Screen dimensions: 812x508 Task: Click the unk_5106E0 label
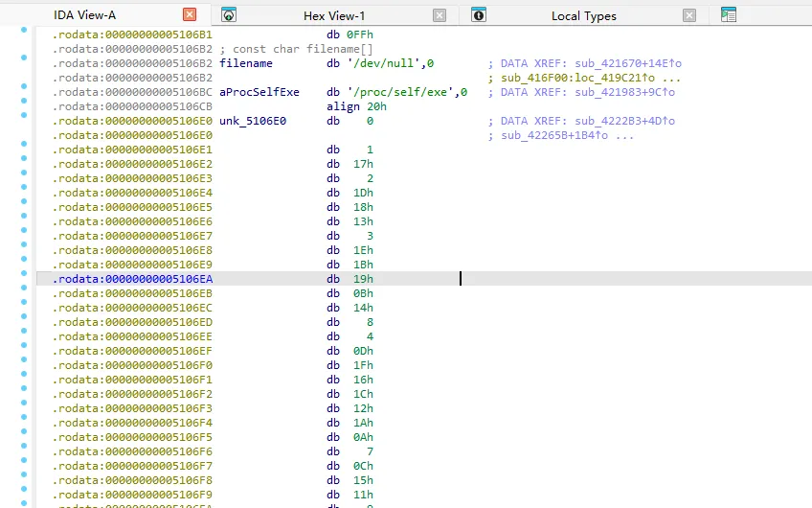tap(252, 121)
